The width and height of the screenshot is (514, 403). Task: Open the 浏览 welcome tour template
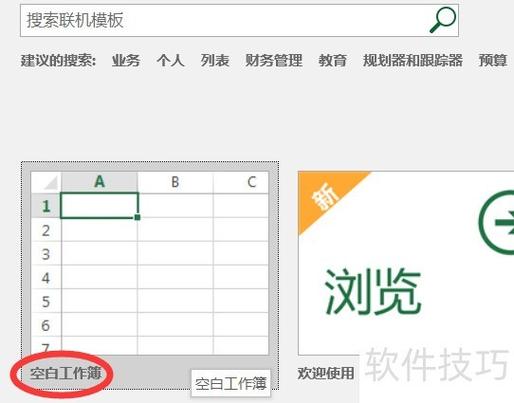pyautogui.click(x=406, y=263)
